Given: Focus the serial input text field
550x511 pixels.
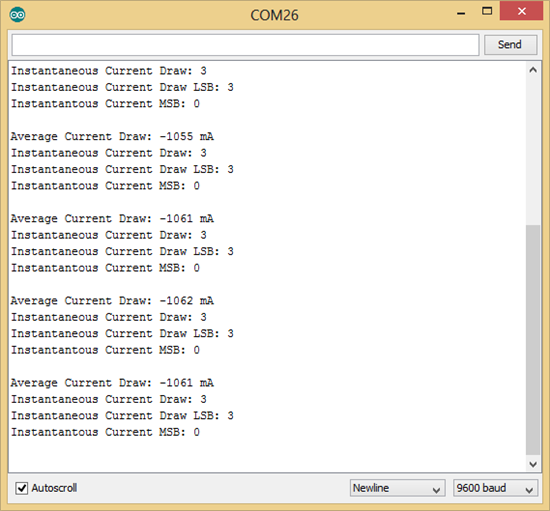Looking at the screenshot, I should coord(246,45).
